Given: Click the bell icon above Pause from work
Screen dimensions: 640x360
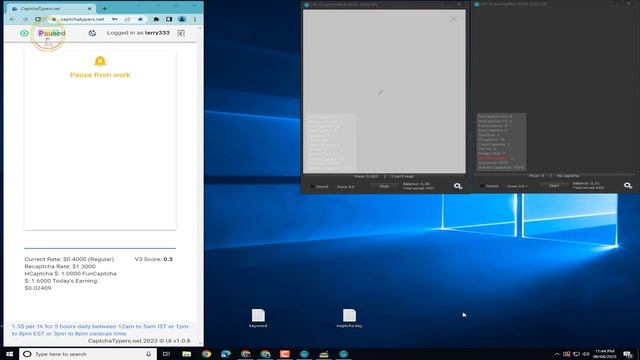Looking at the screenshot, I should 100,61.
